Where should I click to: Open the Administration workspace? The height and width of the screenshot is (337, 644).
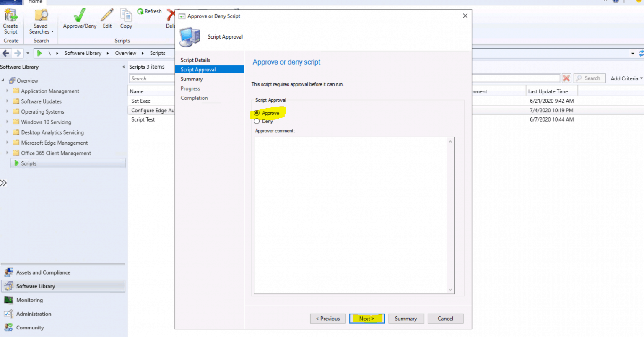click(x=34, y=314)
